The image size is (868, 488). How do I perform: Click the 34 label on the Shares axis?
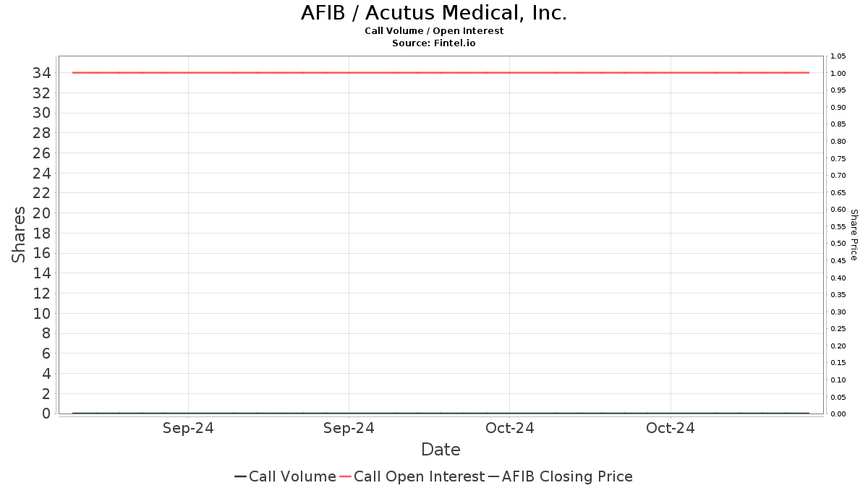(x=41, y=72)
